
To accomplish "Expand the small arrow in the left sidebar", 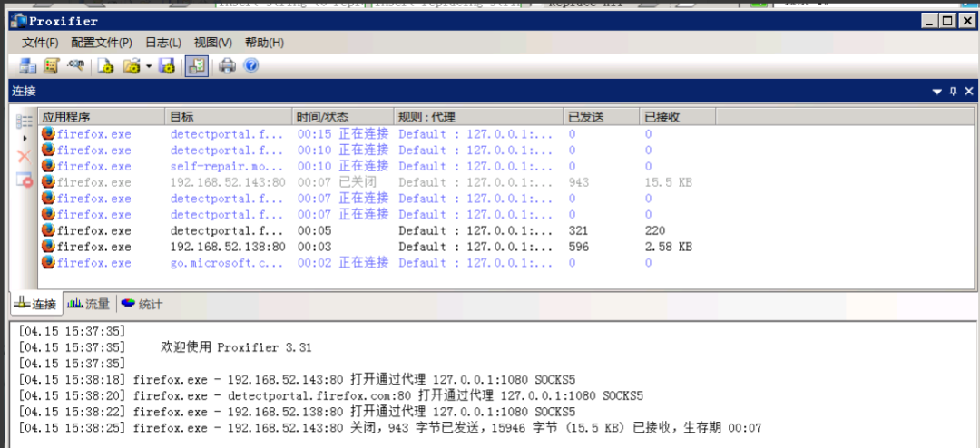I will tap(24, 138).
